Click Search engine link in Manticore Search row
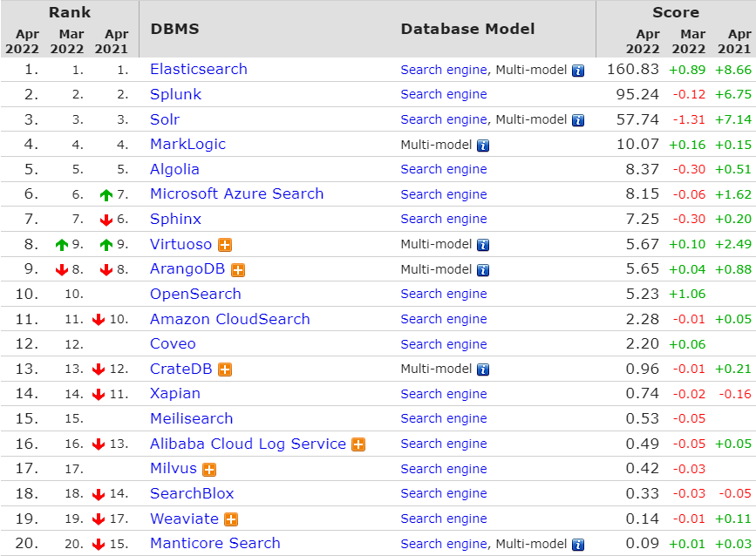Screen dimensions: 756x556 (444, 544)
